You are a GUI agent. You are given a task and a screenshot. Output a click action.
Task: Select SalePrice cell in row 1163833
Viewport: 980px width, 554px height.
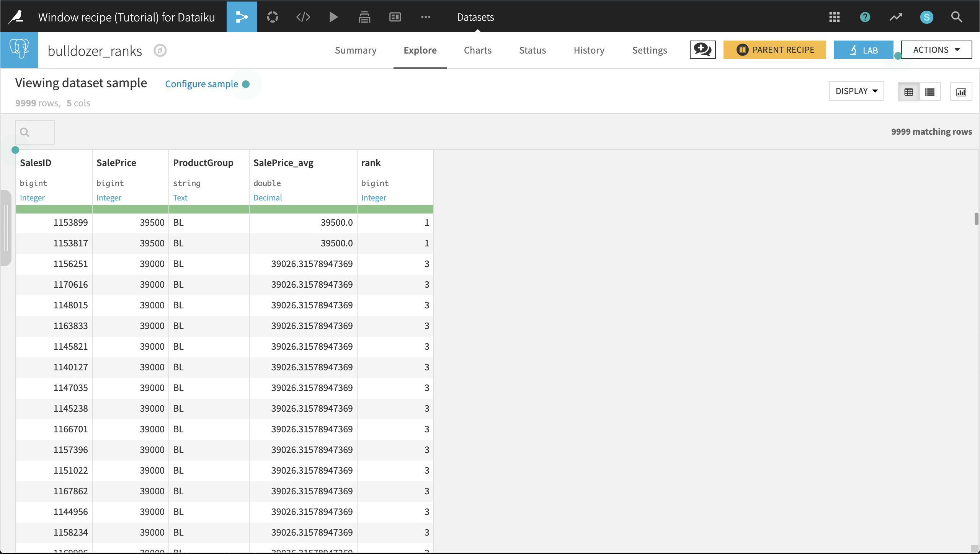pos(131,326)
